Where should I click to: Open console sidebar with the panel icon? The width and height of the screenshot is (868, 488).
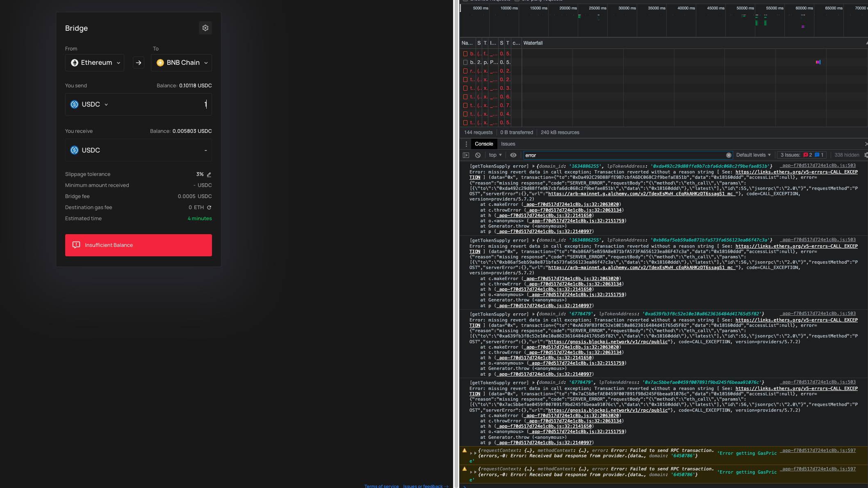tap(466, 155)
